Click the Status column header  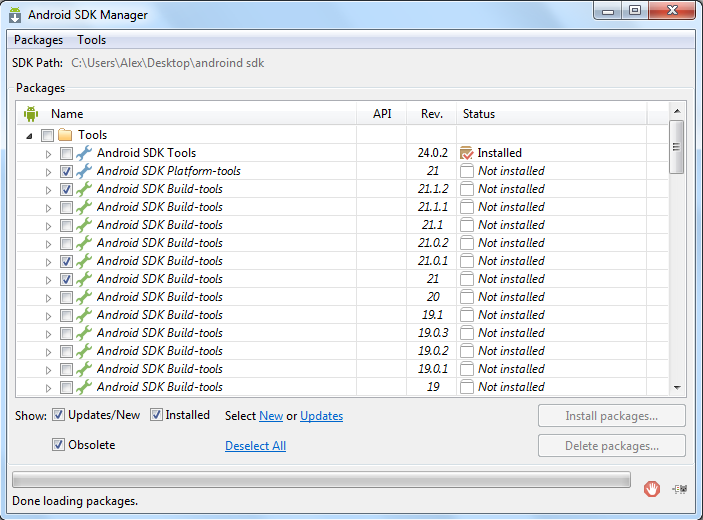551,114
